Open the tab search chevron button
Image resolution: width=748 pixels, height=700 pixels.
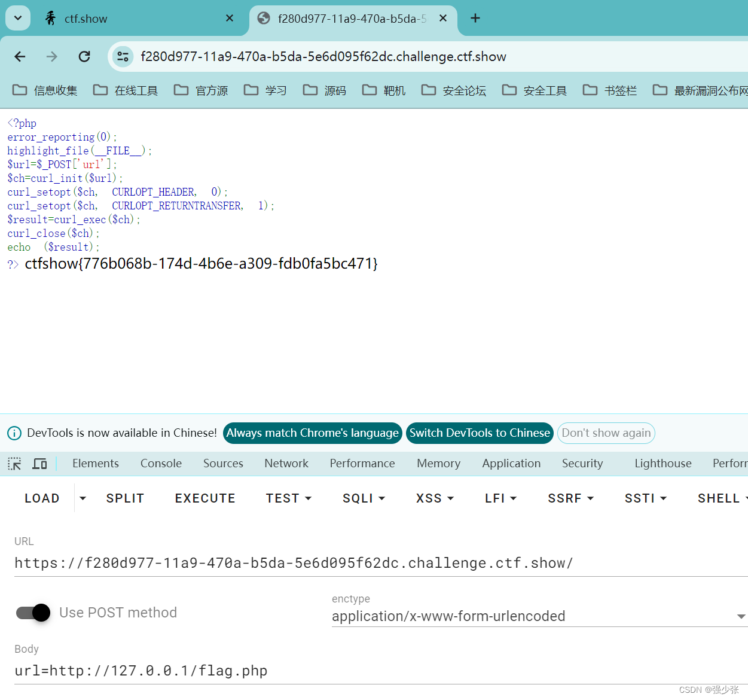[x=18, y=18]
